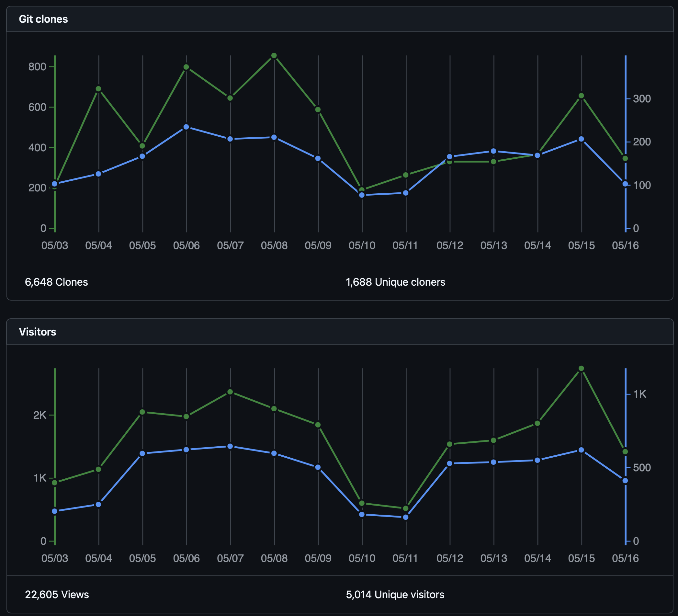The height and width of the screenshot is (616, 678).
Task: Click the blue unique visitors point for 05/10
Action: coord(362,514)
